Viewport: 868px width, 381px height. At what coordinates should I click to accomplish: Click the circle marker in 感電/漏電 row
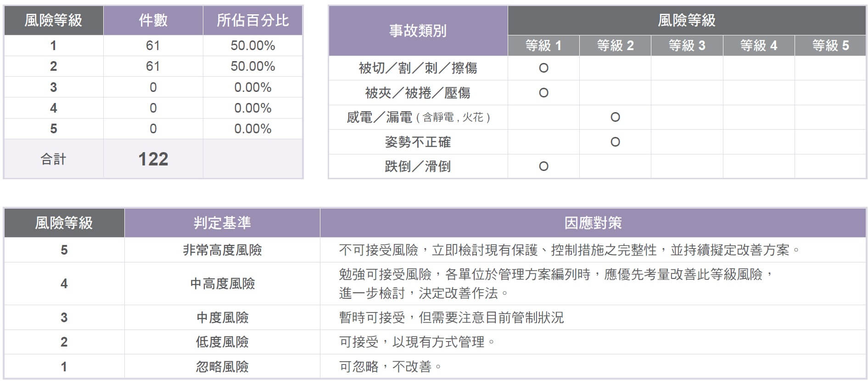pyautogui.click(x=615, y=117)
